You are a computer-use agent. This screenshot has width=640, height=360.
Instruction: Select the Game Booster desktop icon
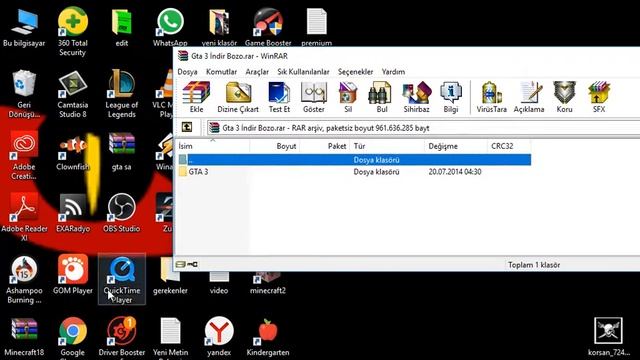tap(268, 28)
